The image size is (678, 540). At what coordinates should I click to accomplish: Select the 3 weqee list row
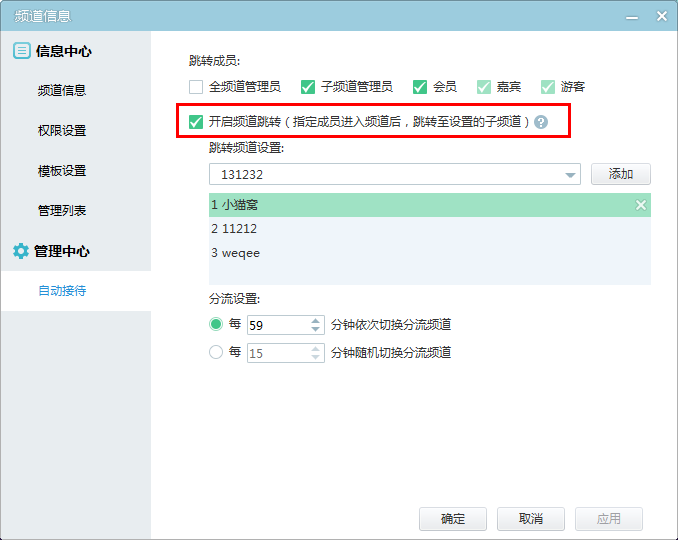click(x=430, y=253)
